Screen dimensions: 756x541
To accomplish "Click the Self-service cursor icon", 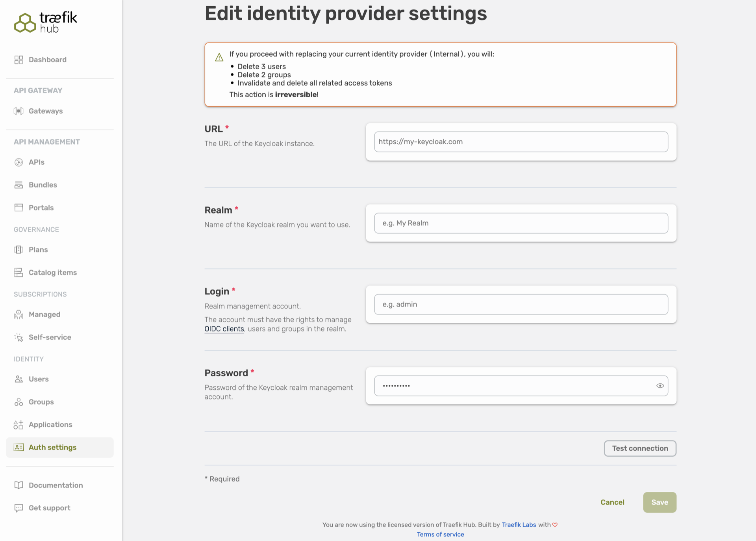I will (x=19, y=337).
